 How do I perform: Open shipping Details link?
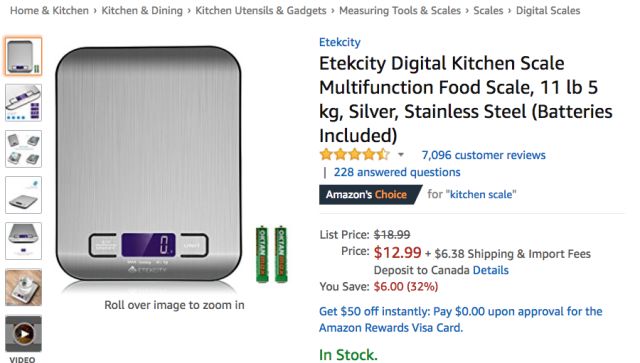coord(490,270)
